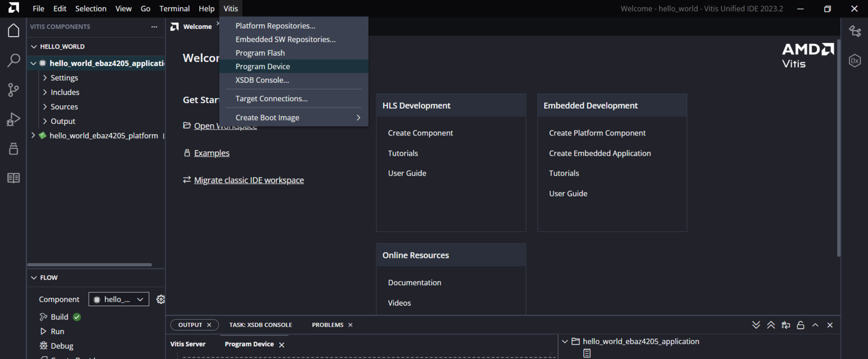The height and width of the screenshot is (359, 868).
Task: Open the Component selection dropdown
Action: pos(119,299)
